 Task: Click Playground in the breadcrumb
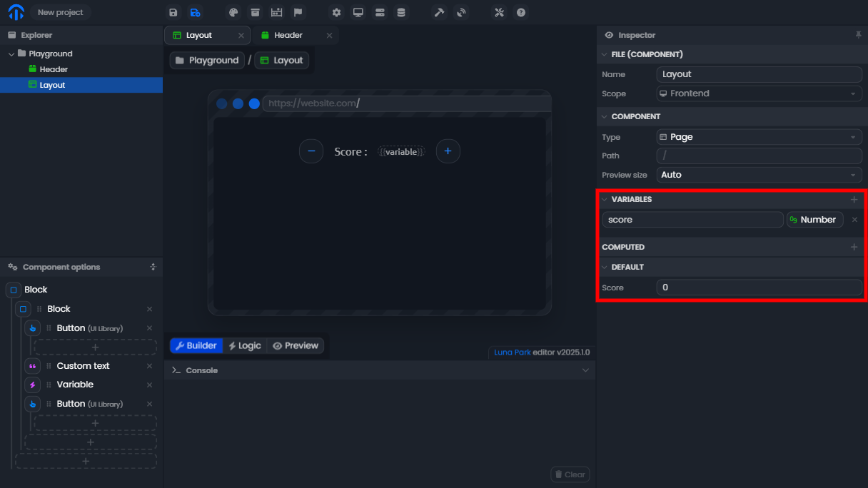pyautogui.click(x=207, y=60)
